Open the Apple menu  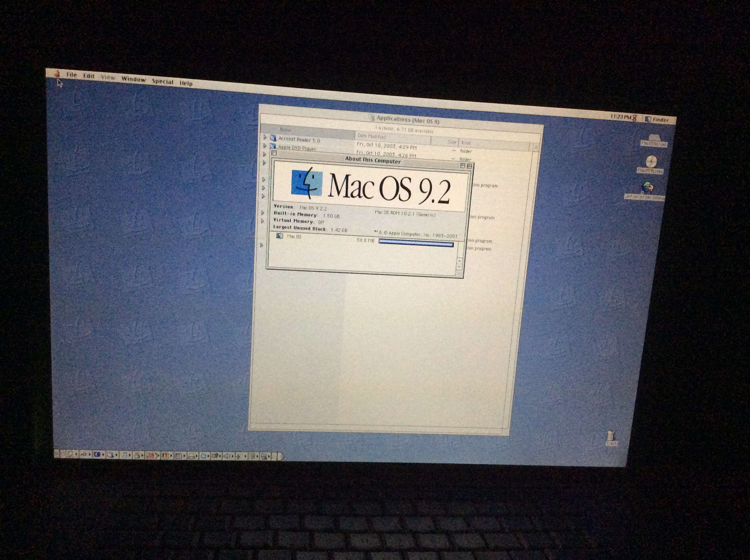pos(57,73)
